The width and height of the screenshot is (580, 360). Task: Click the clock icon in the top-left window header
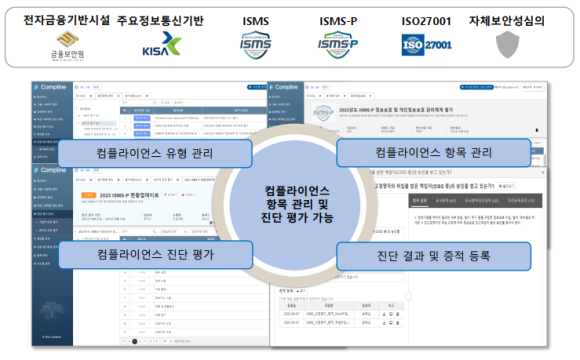coord(77,87)
